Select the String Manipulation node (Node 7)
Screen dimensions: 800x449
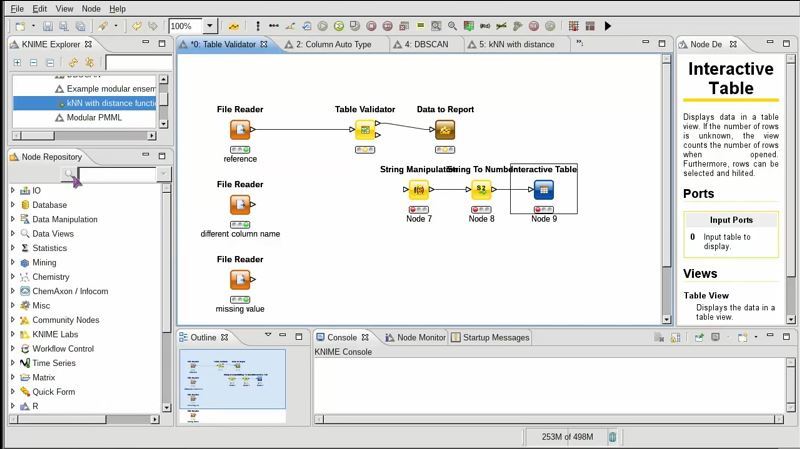pyautogui.click(x=418, y=190)
